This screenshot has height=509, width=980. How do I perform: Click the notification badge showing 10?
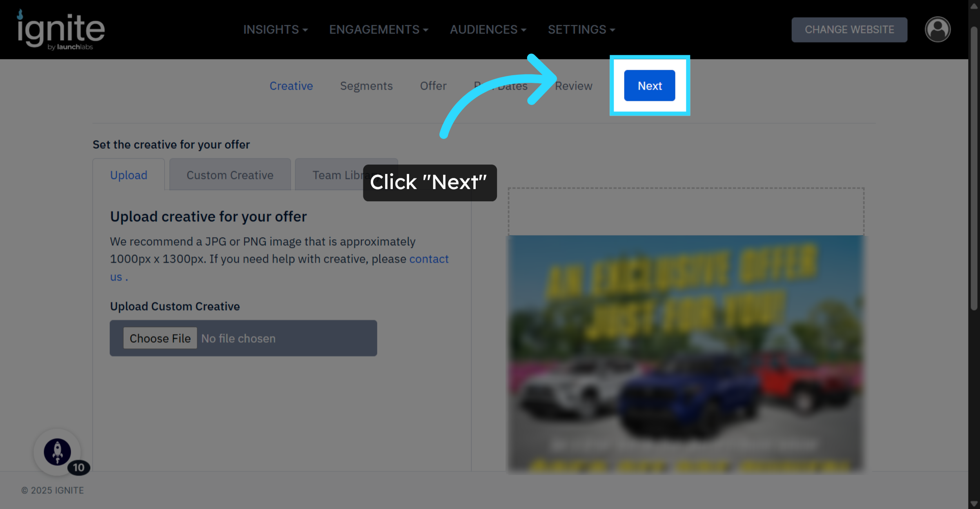tap(79, 467)
